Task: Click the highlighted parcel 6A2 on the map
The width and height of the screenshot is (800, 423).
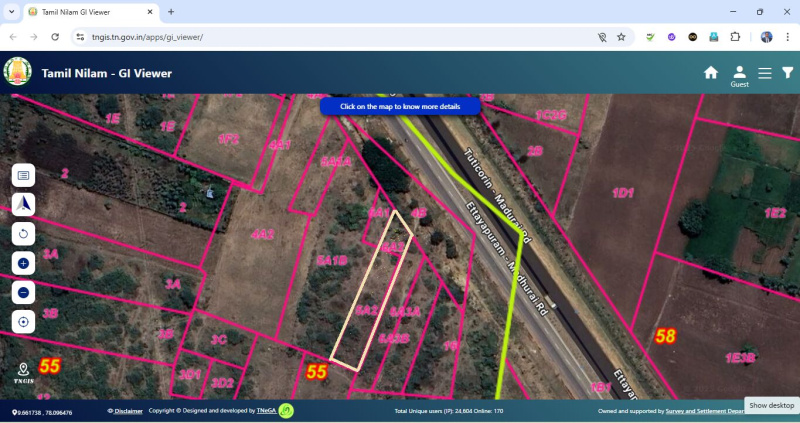Action: [x=367, y=311]
